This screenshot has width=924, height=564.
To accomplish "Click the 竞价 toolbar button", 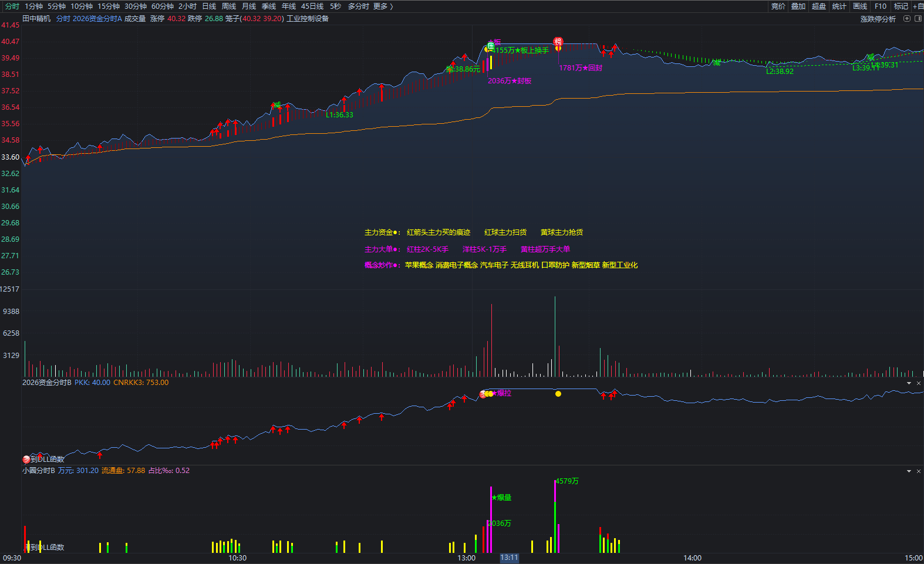I will [778, 6].
